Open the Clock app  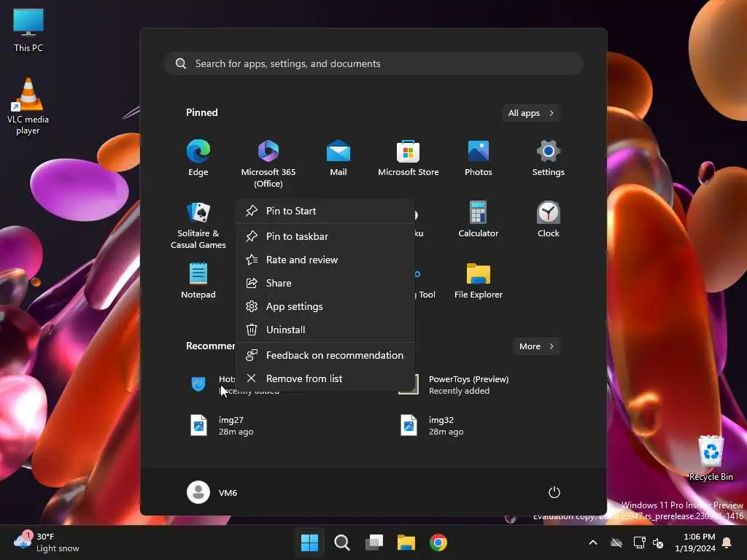point(549,219)
